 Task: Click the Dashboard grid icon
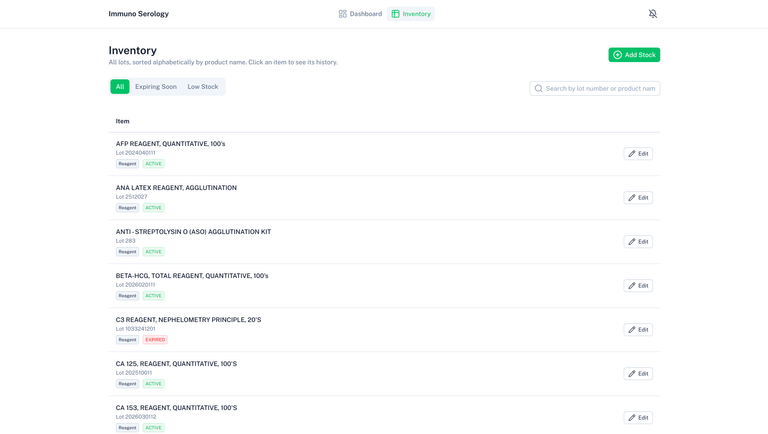[342, 14]
